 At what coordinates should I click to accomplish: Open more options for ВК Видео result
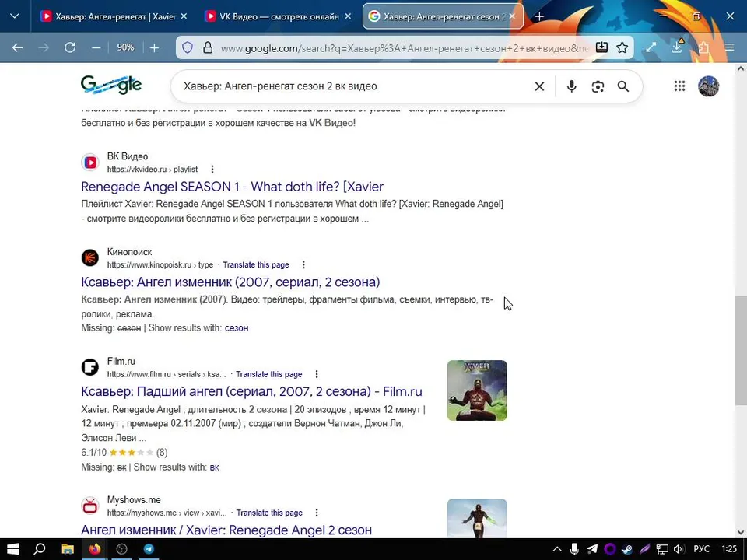coord(212,170)
